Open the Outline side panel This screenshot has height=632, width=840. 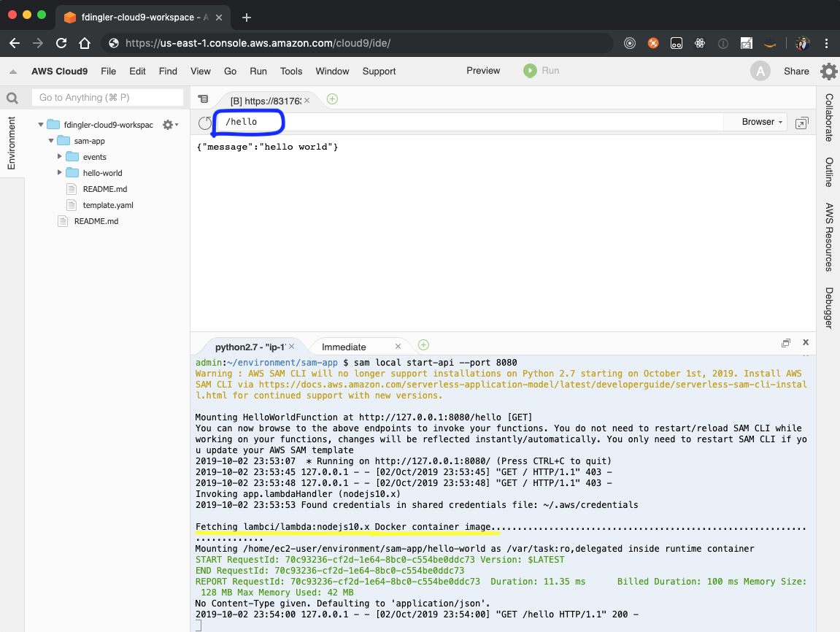pos(829,172)
